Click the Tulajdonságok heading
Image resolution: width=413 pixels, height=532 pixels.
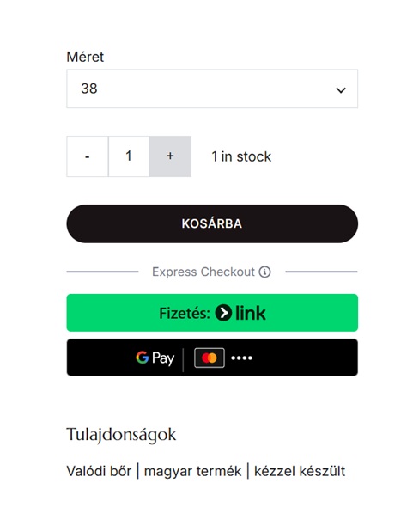click(x=121, y=435)
